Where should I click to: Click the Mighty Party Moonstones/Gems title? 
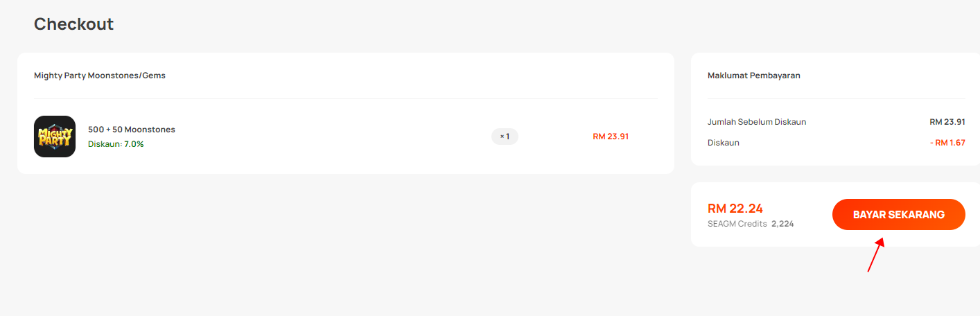(x=100, y=76)
